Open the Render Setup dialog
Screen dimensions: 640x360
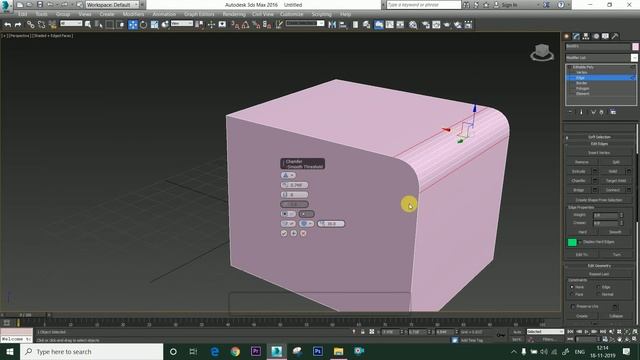point(425,24)
